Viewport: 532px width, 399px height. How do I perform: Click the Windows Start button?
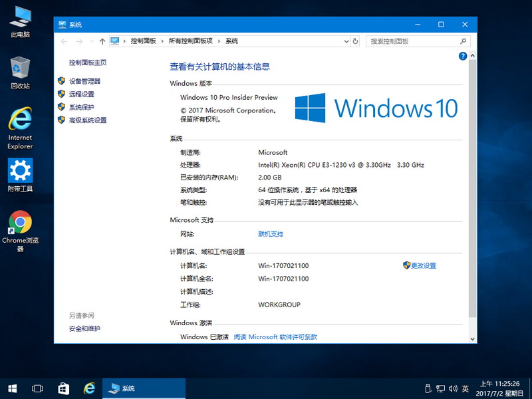tap(13, 388)
